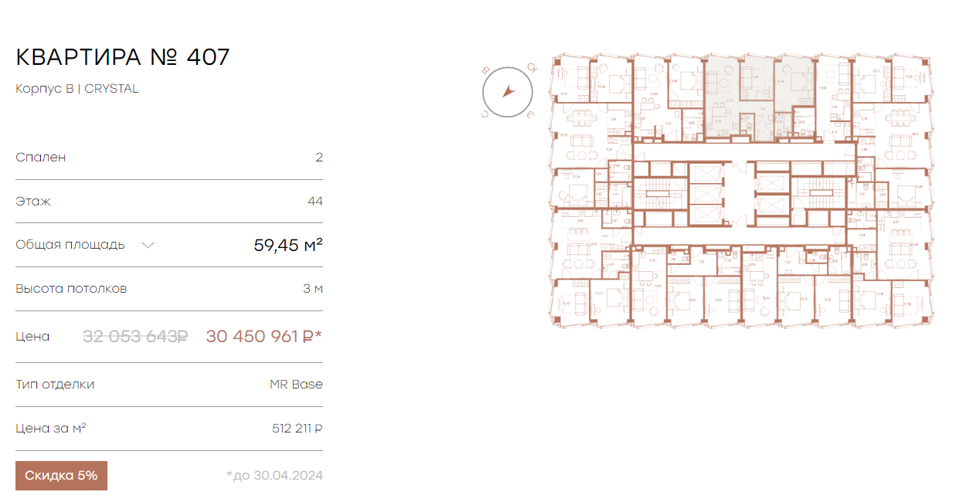Image resolution: width=980 pixels, height=502 pixels.
Task: Click the 59,45 м² total area value
Action: 288,245
